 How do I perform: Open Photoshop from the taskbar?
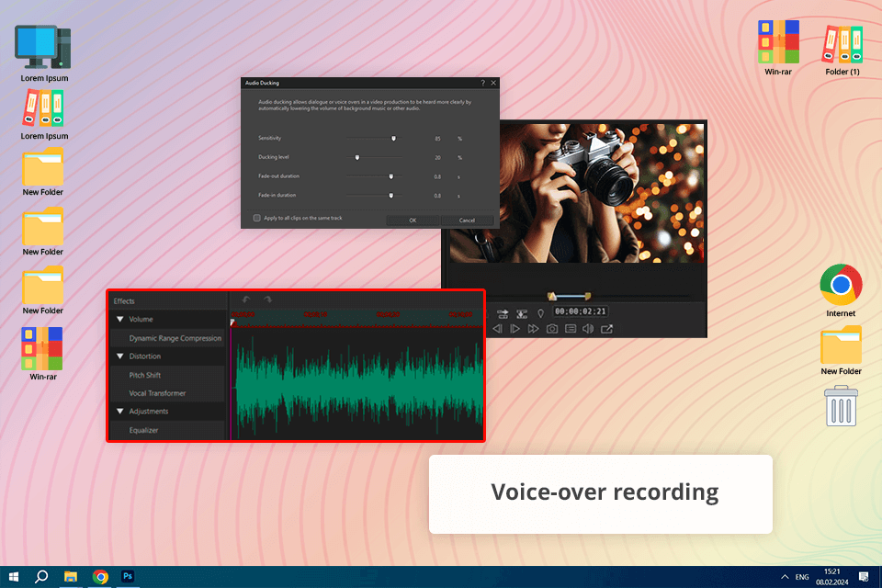(128, 576)
